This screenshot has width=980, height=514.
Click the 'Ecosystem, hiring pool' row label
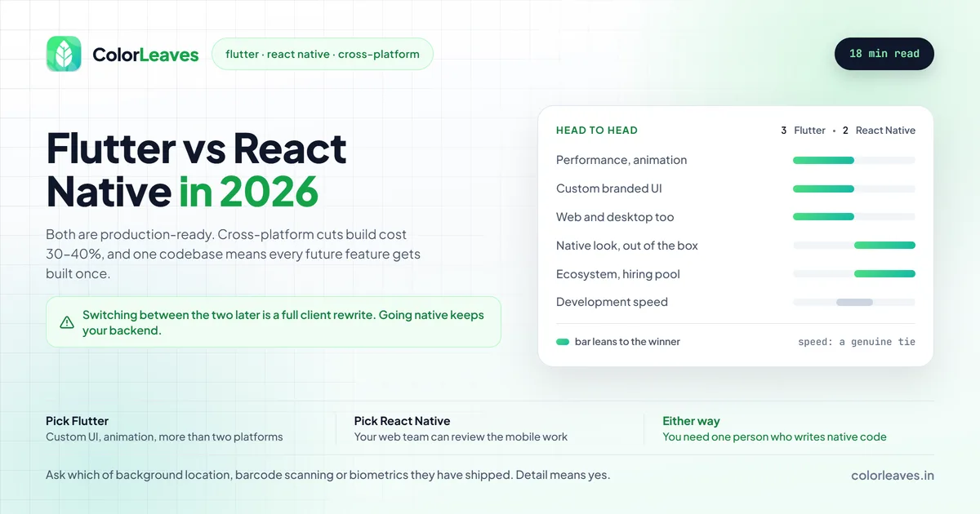(x=618, y=274)
